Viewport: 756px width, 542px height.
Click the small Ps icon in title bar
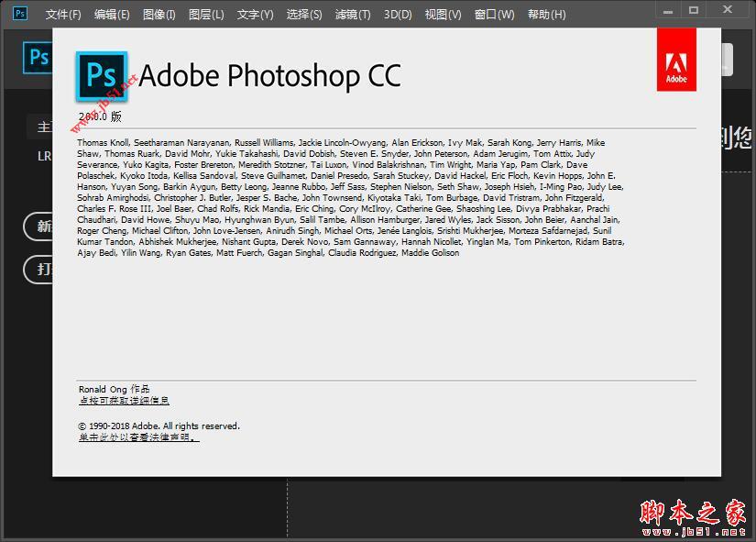20,13
